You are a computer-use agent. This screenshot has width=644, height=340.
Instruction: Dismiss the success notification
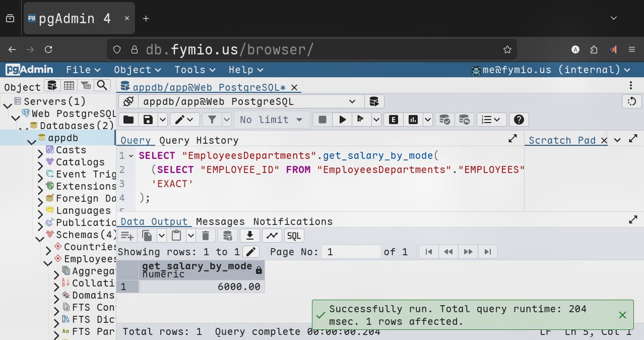[622, 315]
